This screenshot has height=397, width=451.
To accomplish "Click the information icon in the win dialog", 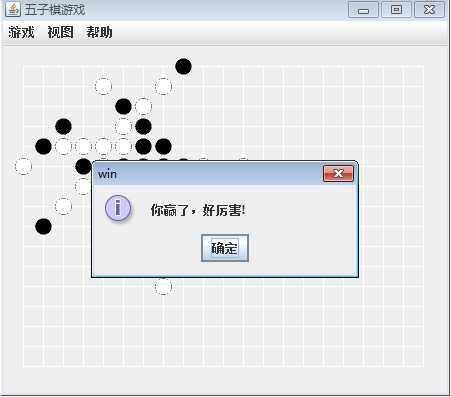I will [118, 208].
